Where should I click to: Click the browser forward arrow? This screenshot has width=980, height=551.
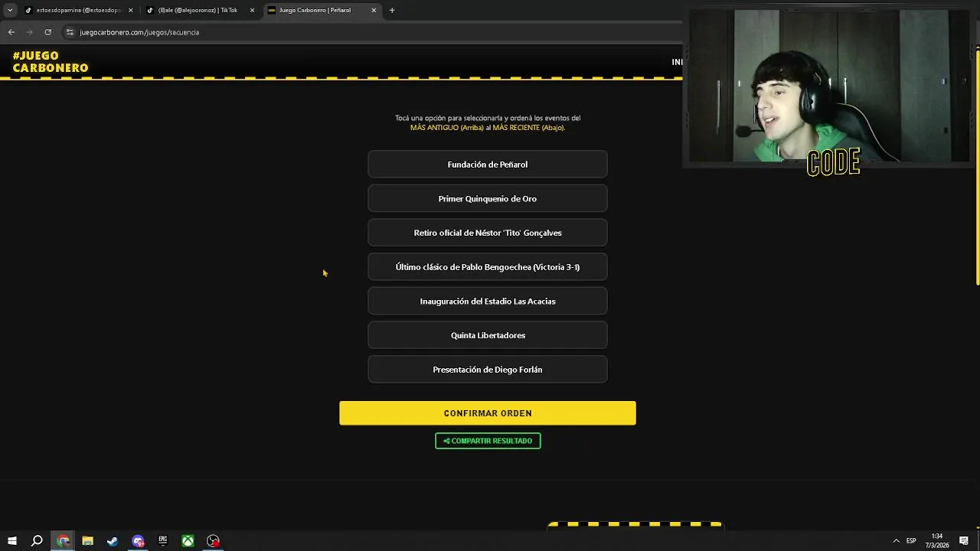pyautogui.click(x=29, y=32)
